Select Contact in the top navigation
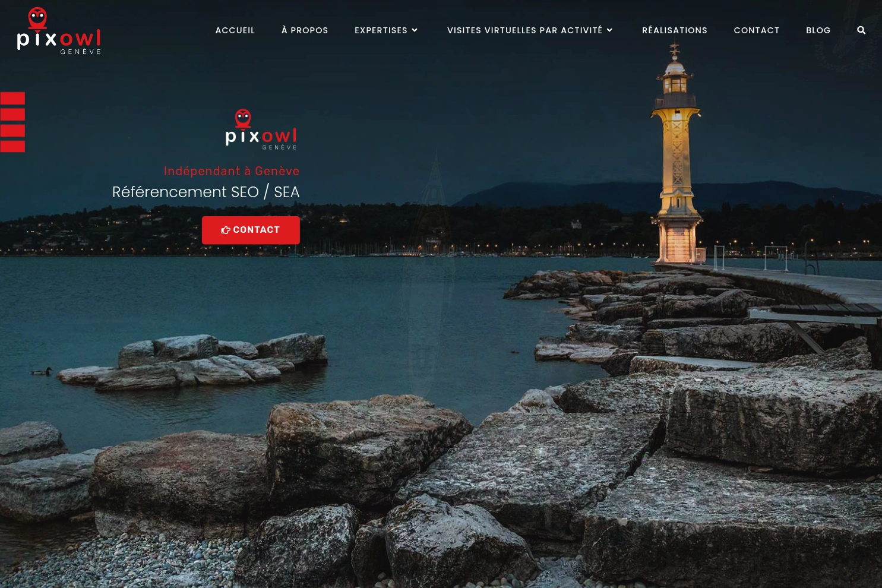The height and width of the screenshot is (588, 882). (x=757, y=30)
